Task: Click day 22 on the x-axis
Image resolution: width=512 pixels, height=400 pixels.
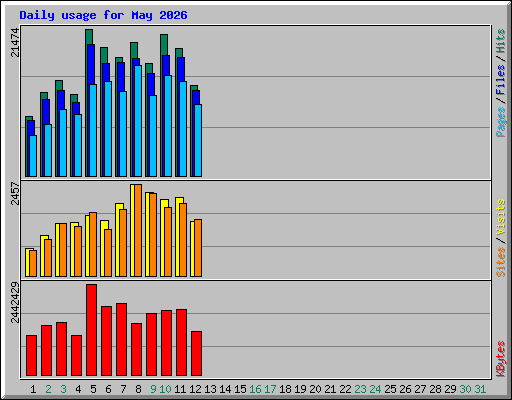Action: (x=345, y=389)
